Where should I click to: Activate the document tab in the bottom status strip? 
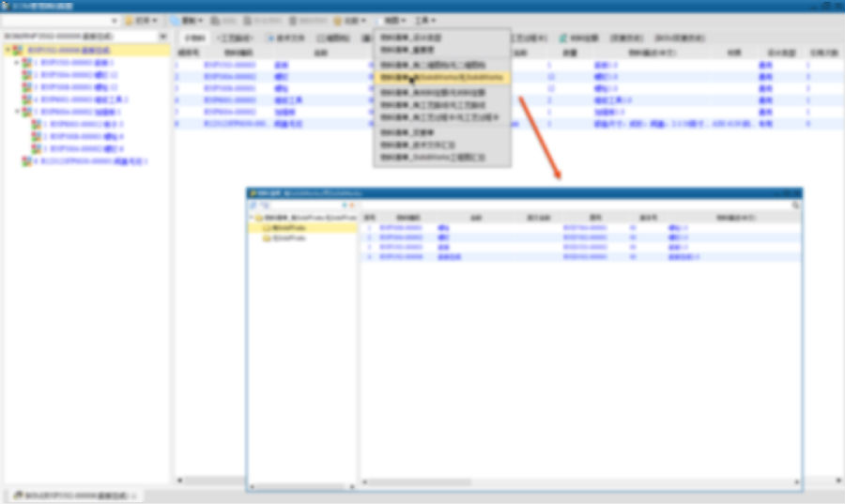[x=74, y=496]
